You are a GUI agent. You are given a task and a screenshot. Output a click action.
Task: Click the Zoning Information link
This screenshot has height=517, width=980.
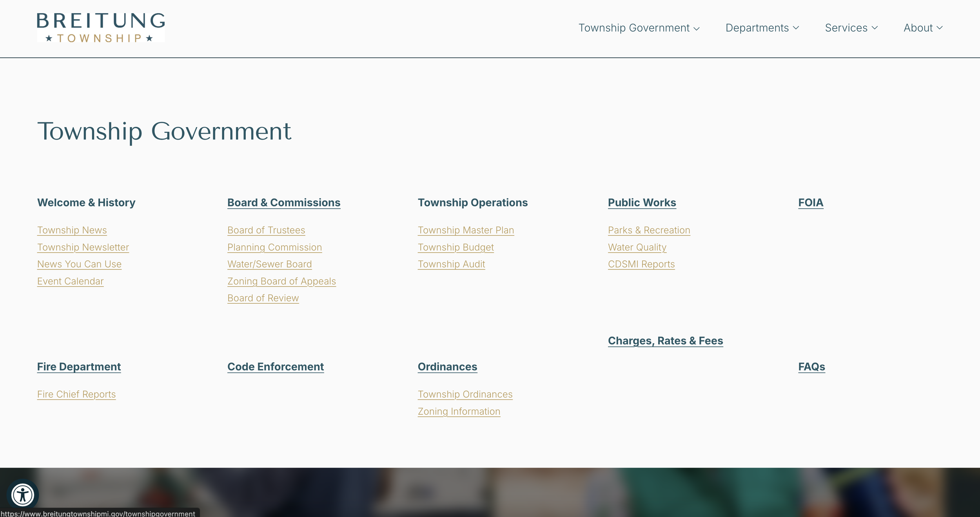click(x=459, y=411)
